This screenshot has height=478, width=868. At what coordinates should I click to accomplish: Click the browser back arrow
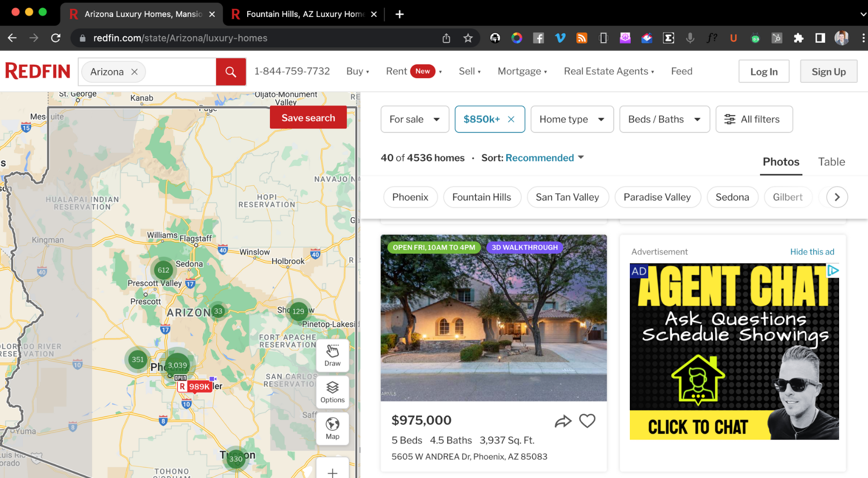tap(12, 38)
